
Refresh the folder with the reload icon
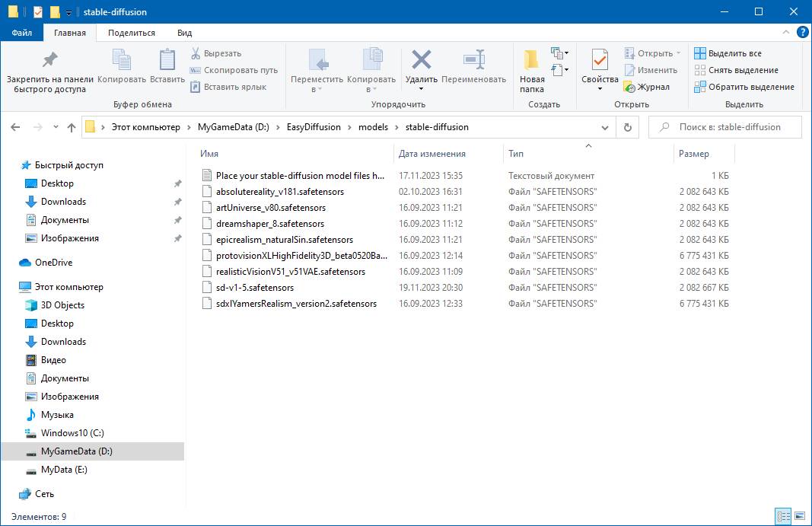tap(627, 127)
